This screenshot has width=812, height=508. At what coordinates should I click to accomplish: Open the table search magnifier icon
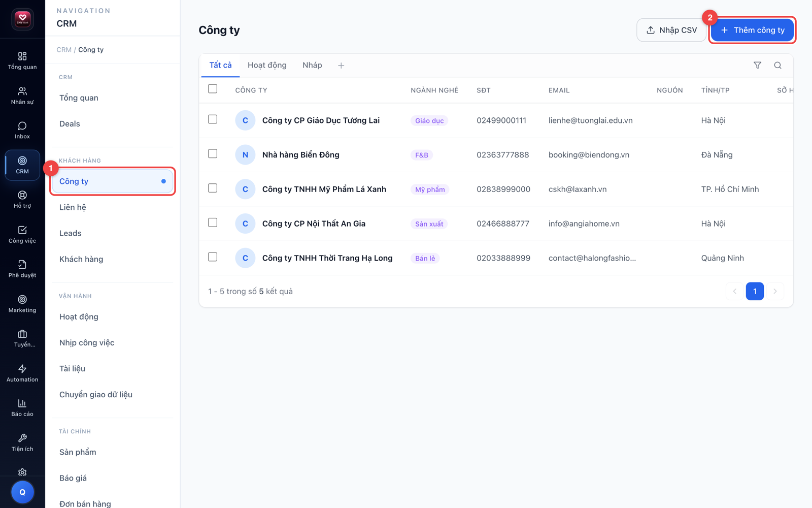click(x=777, y=65)
